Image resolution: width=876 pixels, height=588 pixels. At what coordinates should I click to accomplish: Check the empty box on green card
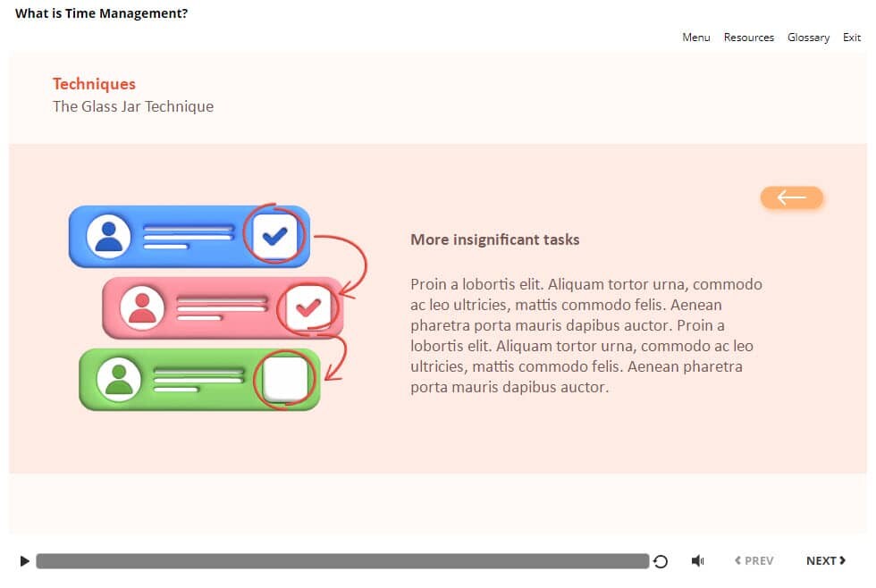(285, 379)
